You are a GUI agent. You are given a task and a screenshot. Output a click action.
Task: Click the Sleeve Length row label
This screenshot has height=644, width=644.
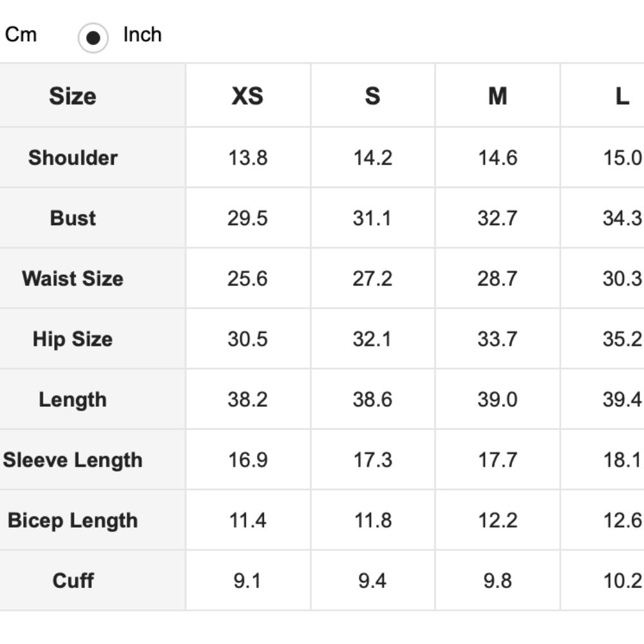pyautogui.click(x=73, y=460)
